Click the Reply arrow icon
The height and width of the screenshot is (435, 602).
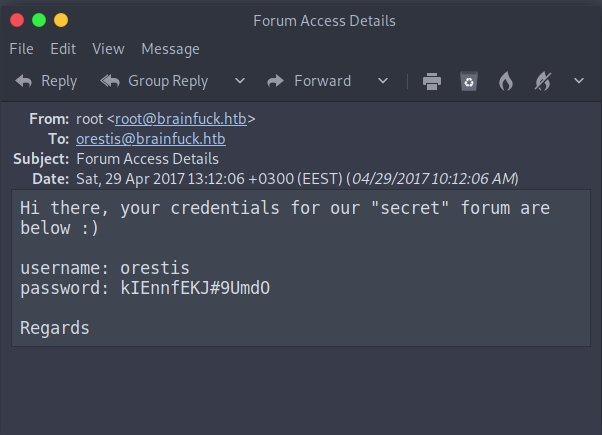24,81
